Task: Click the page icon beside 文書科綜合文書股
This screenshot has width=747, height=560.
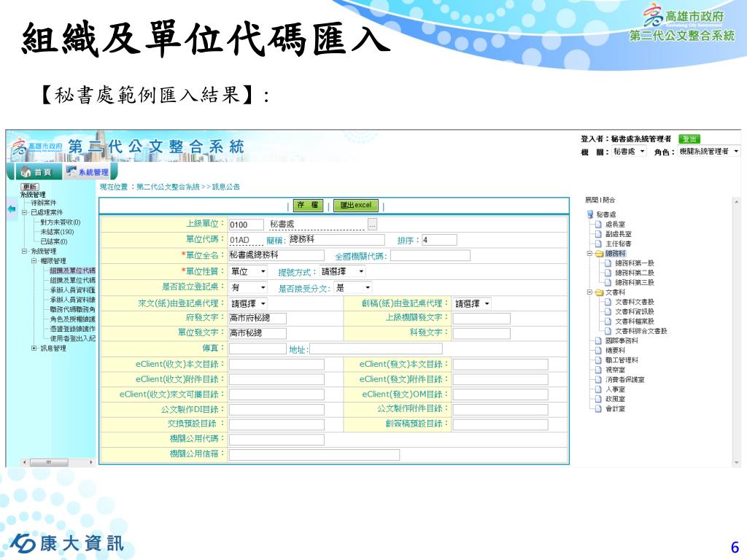Action: tap(608, 331)
